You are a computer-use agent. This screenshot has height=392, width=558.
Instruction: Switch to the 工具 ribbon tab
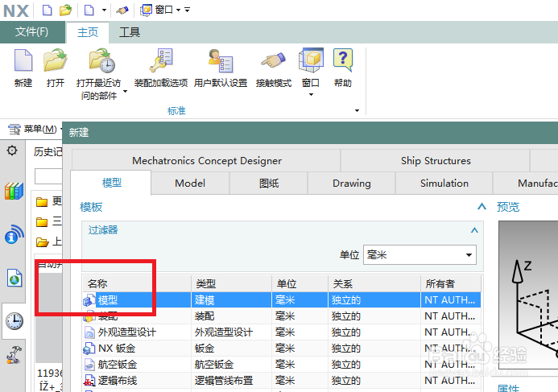click(x=130, y=32)
